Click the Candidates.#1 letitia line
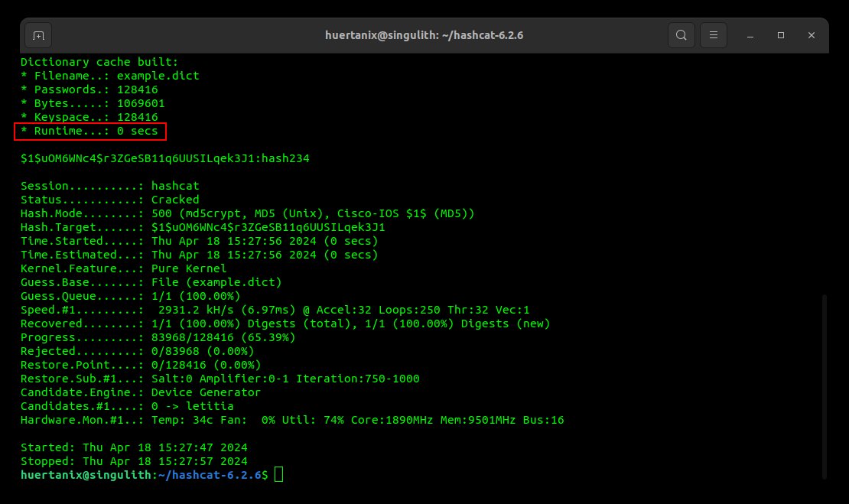This screenshot has width=849, height=504. [127, 406]
